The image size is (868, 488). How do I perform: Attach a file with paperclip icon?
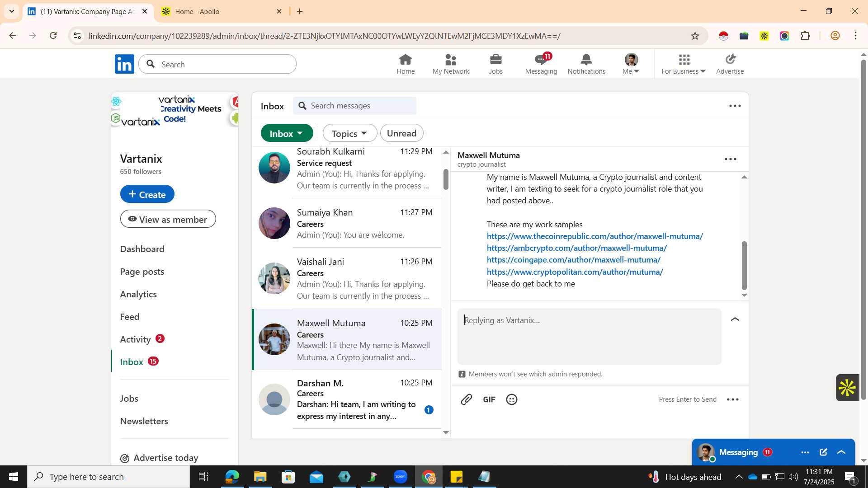[x=467, y=399]
